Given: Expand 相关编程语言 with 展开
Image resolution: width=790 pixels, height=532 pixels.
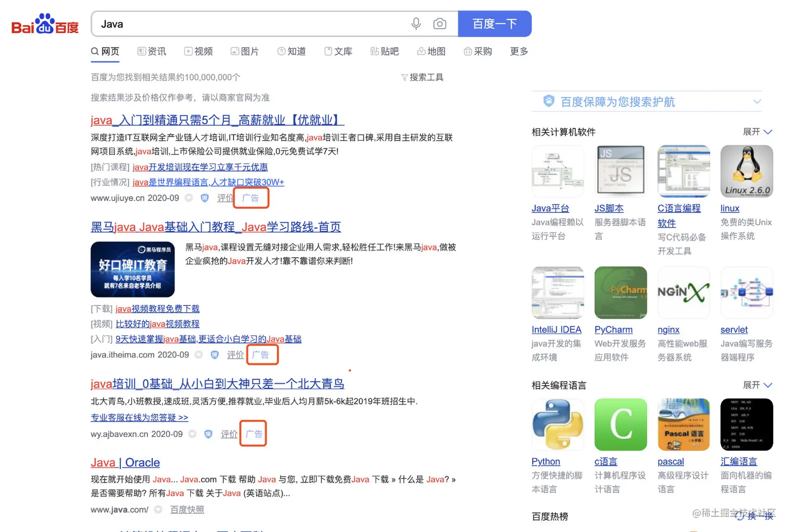Looking at the screenshot, I should click(758, 385).
